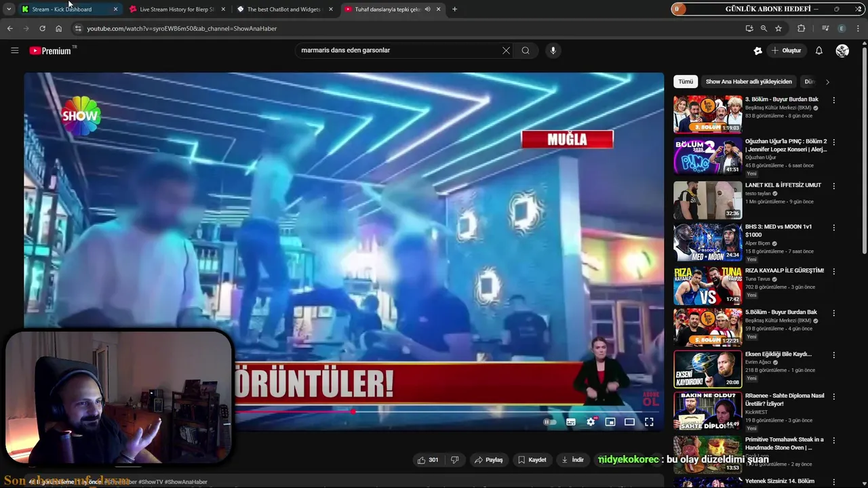Download video with İndir button
868x488 pixels.
click(x=572, y=460)
